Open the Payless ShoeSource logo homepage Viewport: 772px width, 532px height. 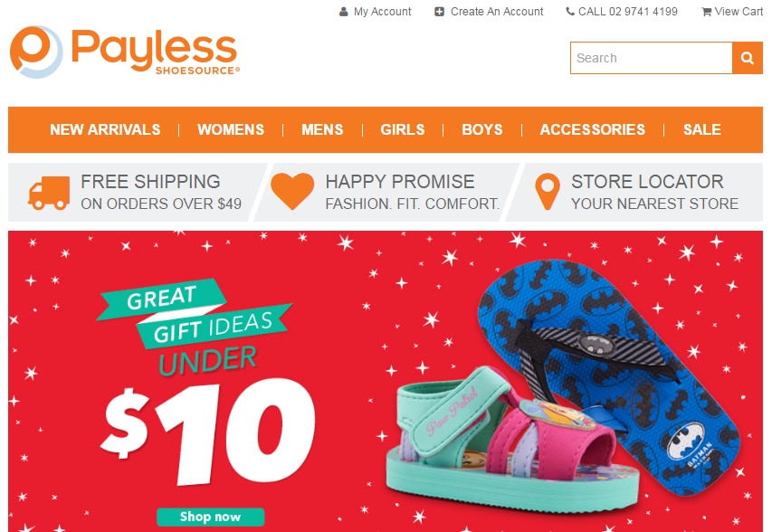[x=125, y=52]
